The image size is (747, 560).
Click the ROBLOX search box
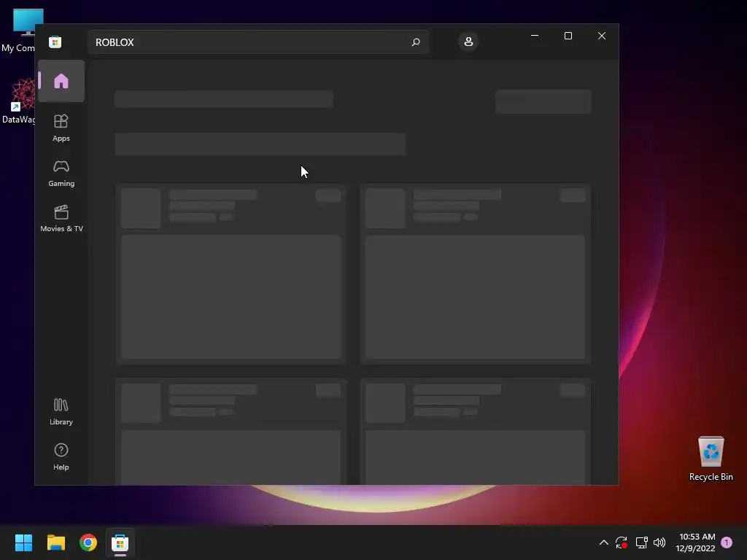point(258,42)
